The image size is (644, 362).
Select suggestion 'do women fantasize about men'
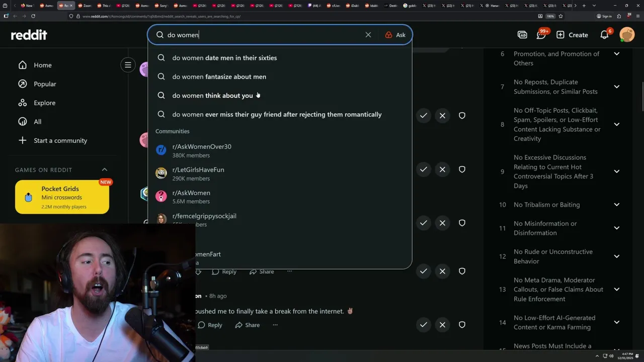pyautogui.click(x=280, y=76)
